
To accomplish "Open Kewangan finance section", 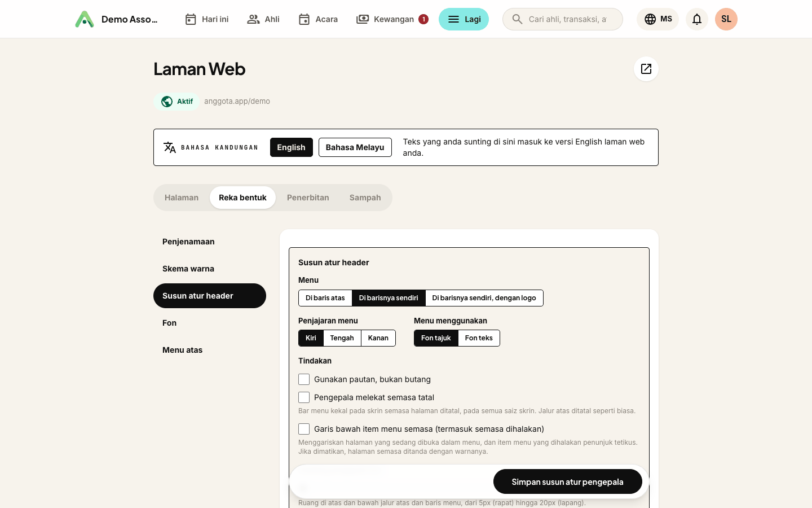I will [392, 19].
